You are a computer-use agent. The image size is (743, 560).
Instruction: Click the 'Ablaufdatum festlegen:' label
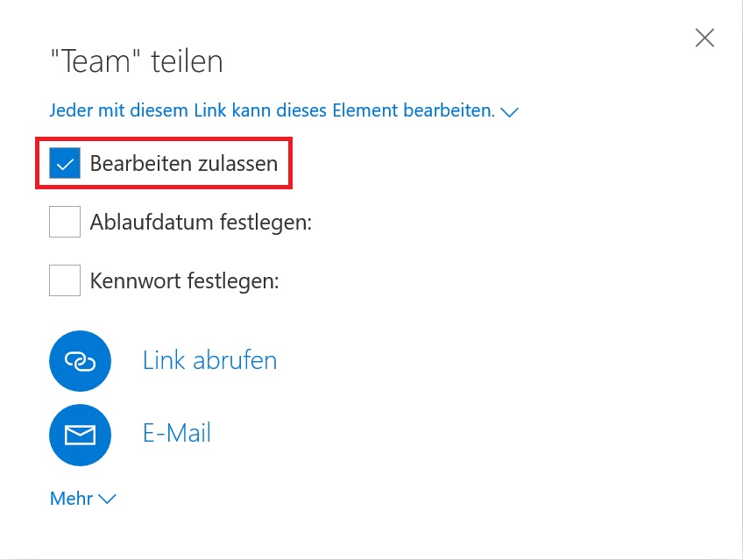201,223
